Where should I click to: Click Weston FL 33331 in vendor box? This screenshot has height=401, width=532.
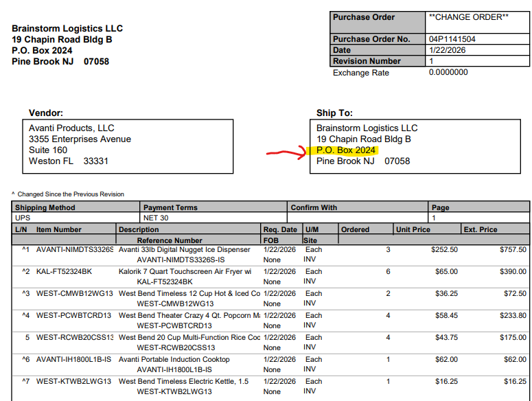click(x=68, y=161)
